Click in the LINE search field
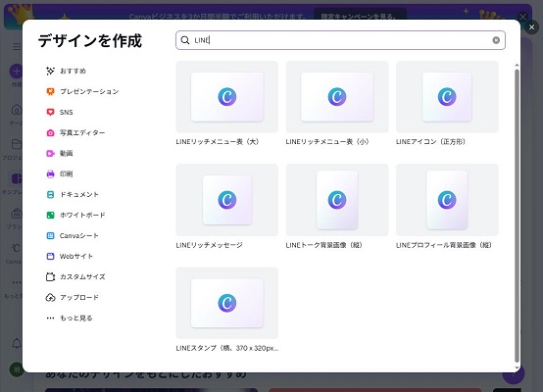This screenshot has width=543, height=392. (x=340, y=40)
